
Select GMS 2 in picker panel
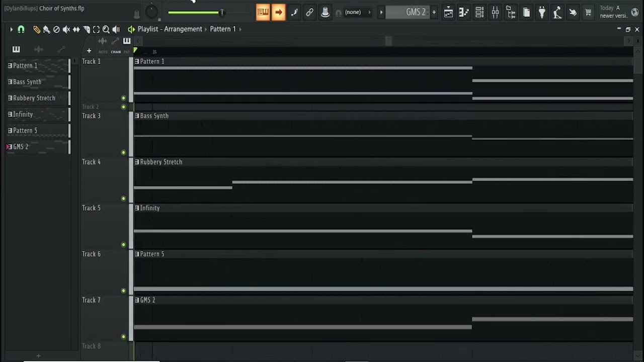pyautogui.click(x=38, y=147)
